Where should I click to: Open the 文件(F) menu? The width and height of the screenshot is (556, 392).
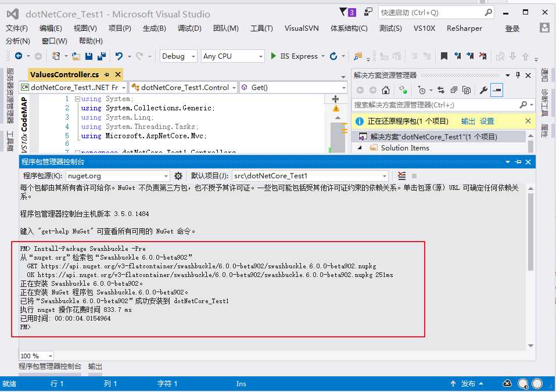point(17,28)
